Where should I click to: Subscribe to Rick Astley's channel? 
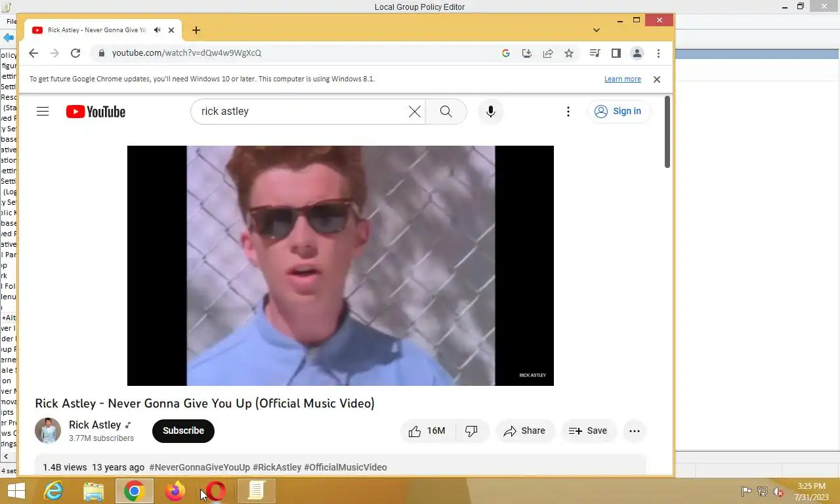(x=183, y=430)
